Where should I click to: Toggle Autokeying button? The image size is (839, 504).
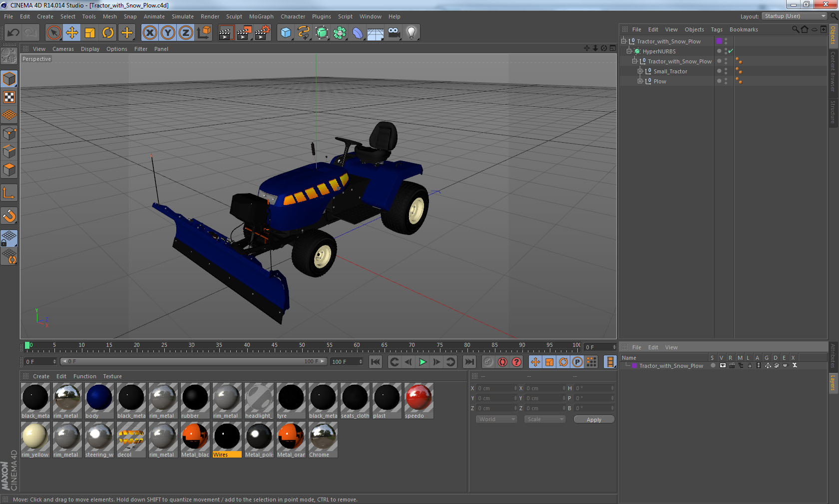[x=502, y=362]
